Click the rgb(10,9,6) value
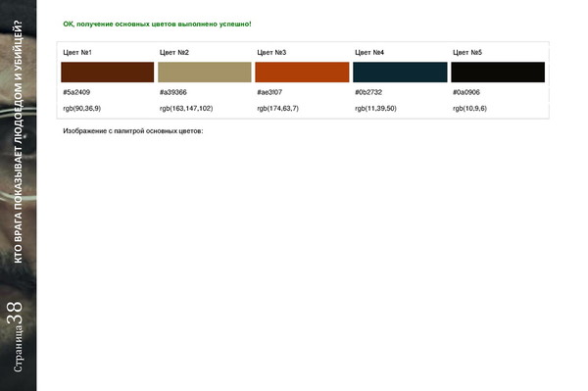This screenshot has height=391, width=588. 469,109
